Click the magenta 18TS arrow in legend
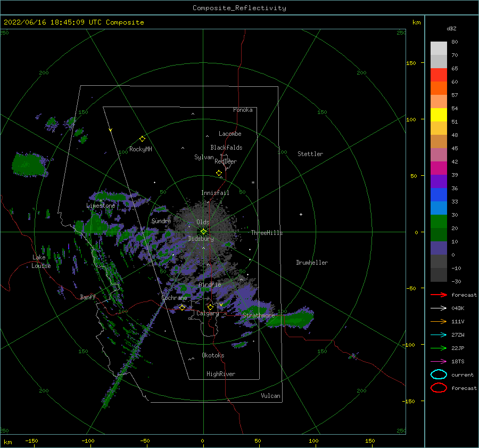This screenshot has width=479, height=448. click(439, 362)
